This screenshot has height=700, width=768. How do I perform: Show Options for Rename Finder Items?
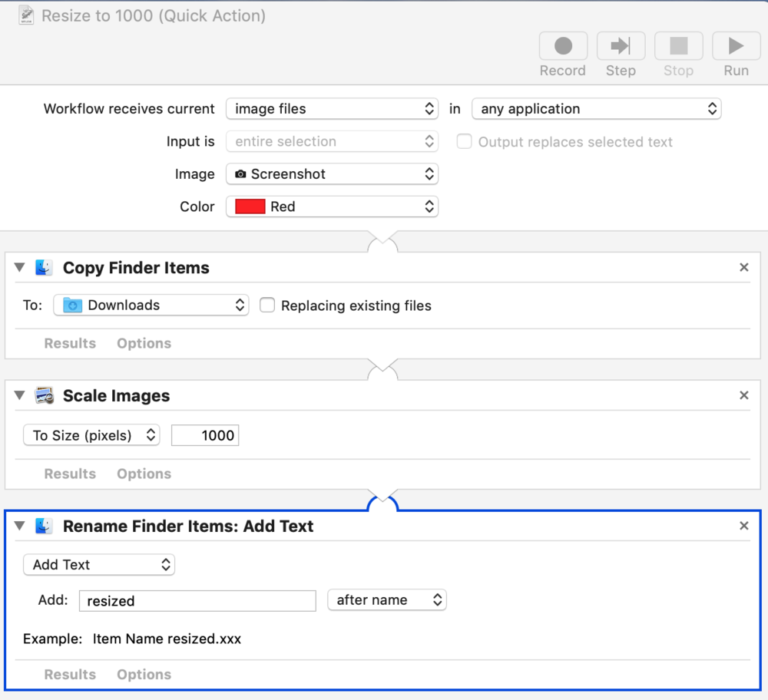pos(144,675)
